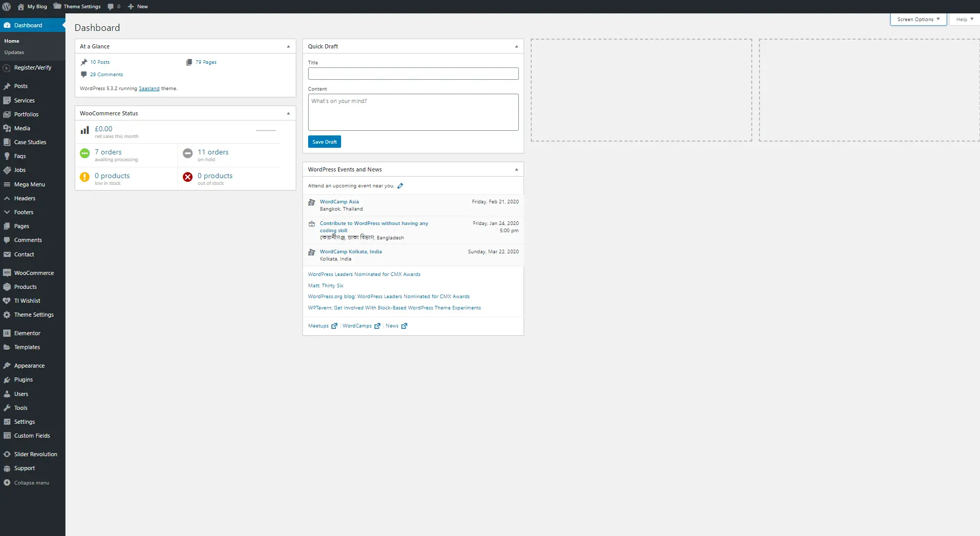This screenshot has width=980, height=536.
Task: Visit the My Blog site link
Action: tap(32, 7)
